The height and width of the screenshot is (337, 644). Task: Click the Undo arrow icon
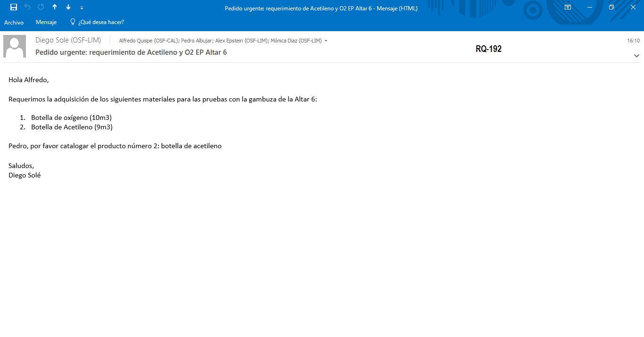click(x=27, y=7)
